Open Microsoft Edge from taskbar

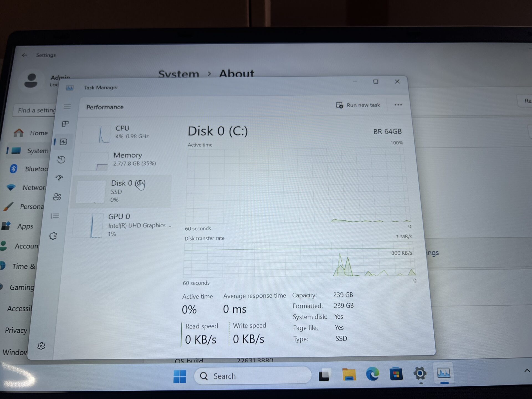[x=372, y=374]
